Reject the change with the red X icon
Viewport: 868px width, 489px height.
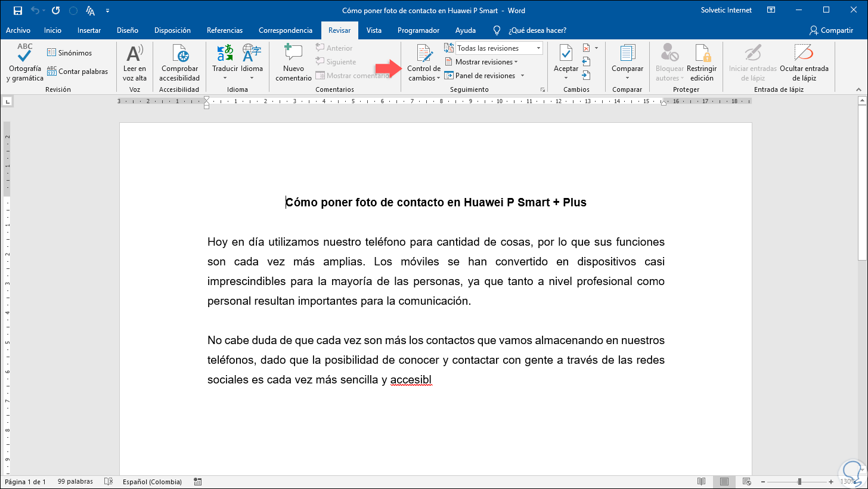(x=586, y=48)
